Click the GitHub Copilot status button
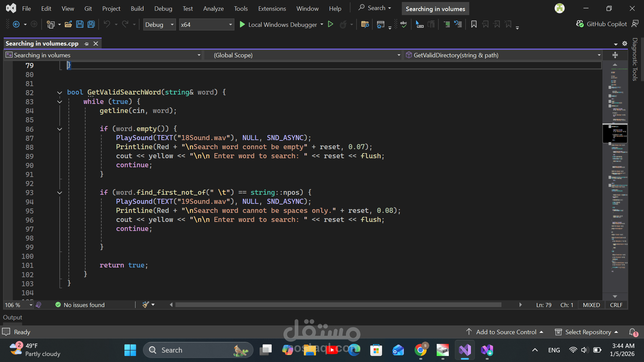This screenshot has width=644, height=362. (x=602, y=24)
